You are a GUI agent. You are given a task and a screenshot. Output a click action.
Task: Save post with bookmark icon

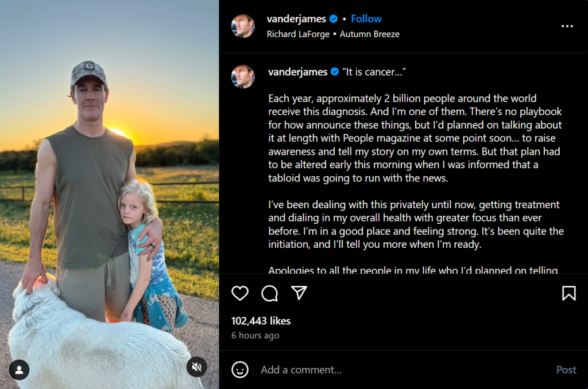click(x=568, y=293)
